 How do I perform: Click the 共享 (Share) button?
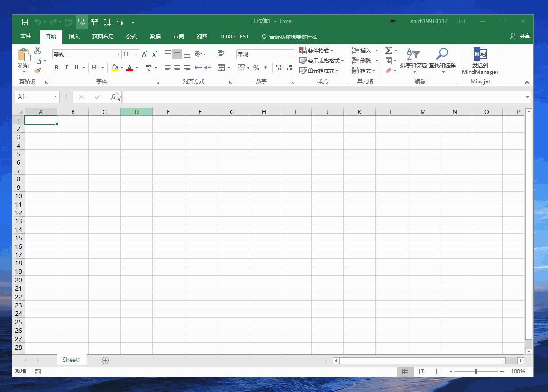(520, 36)
